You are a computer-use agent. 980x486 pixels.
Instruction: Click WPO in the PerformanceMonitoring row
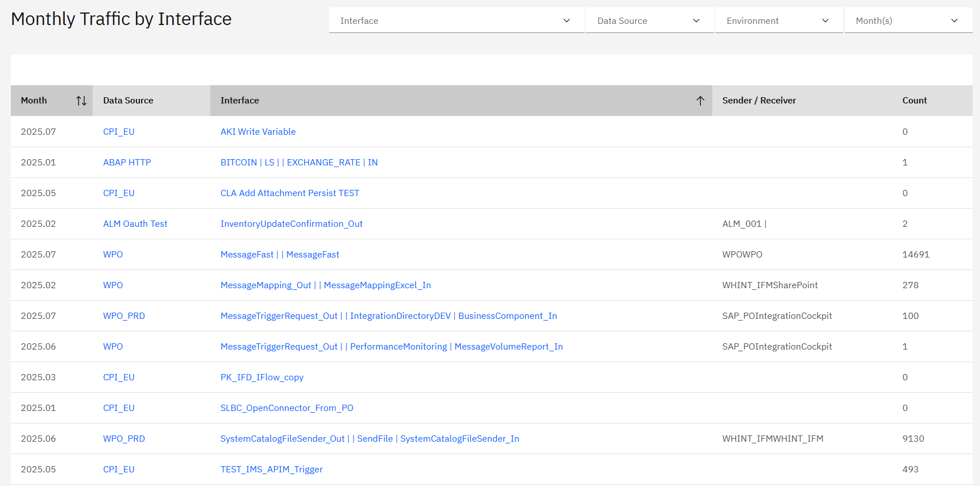click(x=113, y=346)
